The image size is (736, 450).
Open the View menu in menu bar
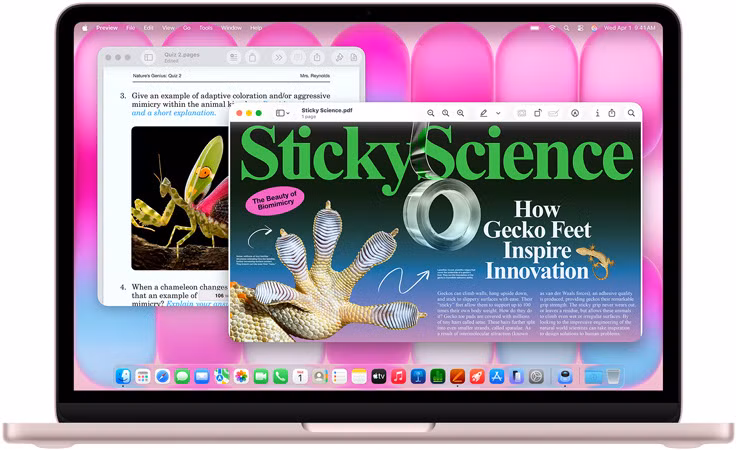click(x=167, y=28)
